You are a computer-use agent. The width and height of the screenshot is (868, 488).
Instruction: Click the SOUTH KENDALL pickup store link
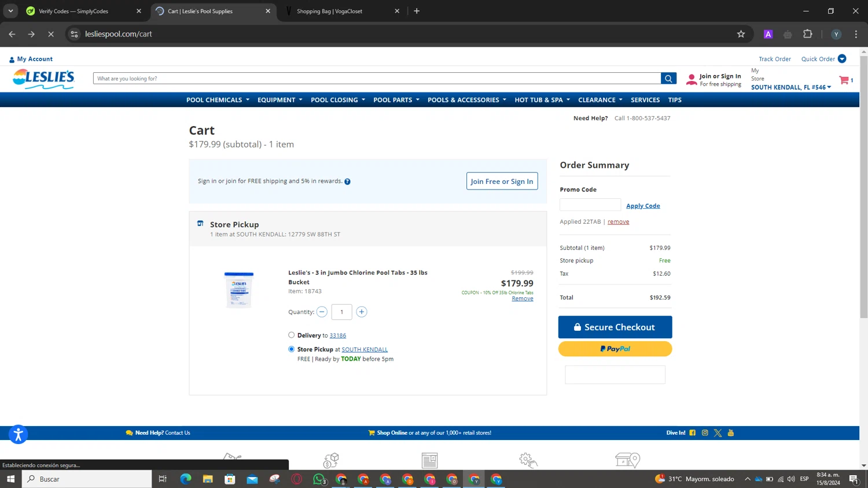coord(365,350)
